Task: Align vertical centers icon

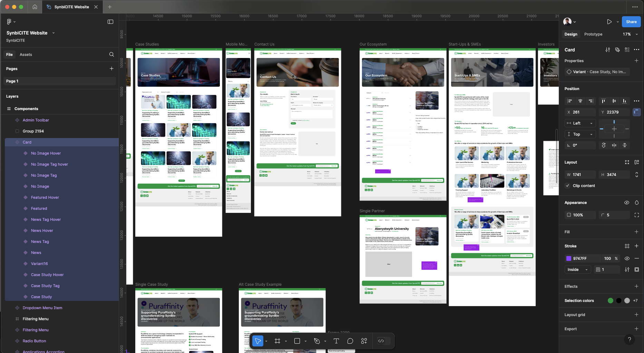Action: coord(614,101)
